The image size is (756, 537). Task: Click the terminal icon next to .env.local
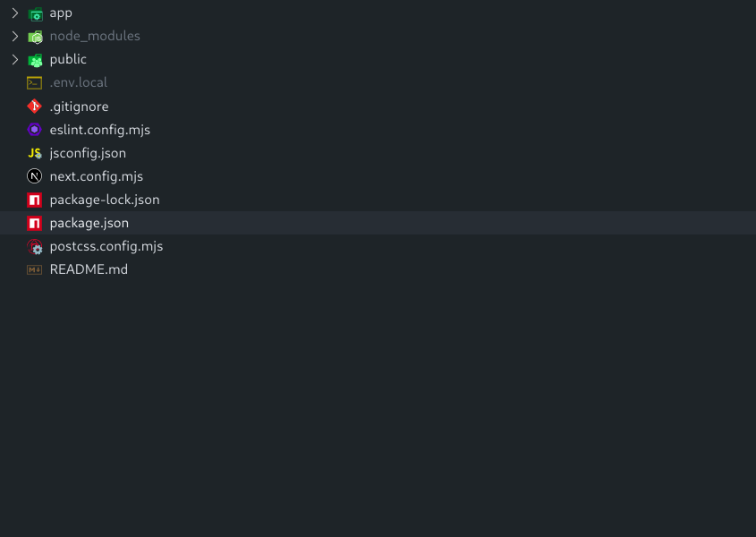point(34,83)
